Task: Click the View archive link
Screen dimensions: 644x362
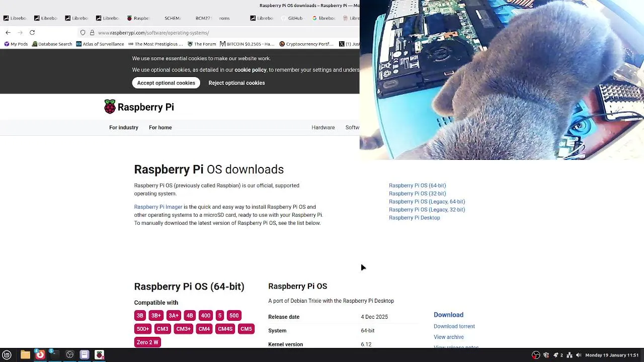Action: 449,337
